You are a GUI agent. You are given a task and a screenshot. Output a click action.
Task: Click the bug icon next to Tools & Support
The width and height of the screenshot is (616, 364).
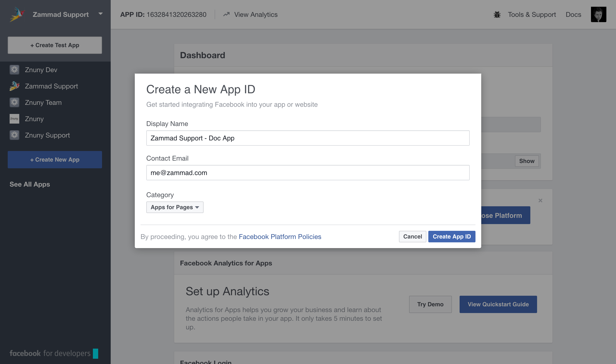click(497, 14)
